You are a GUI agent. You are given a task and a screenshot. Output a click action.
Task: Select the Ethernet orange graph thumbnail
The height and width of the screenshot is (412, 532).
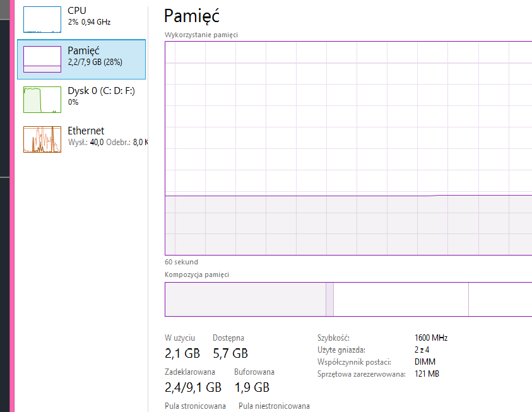point(42,139)
